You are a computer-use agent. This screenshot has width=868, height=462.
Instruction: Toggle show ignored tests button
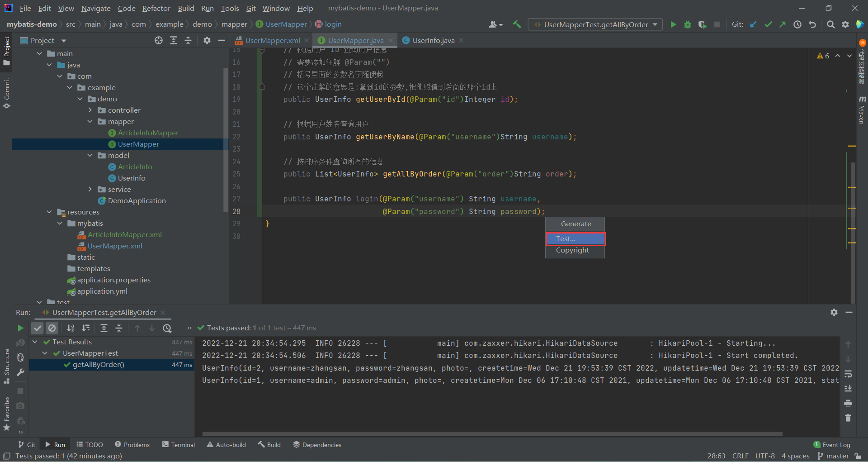[52, 328]
